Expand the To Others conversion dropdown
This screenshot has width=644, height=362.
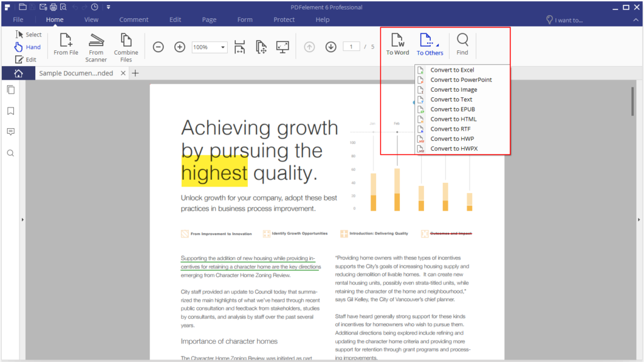pyautogui.click(x=430, y=44)
